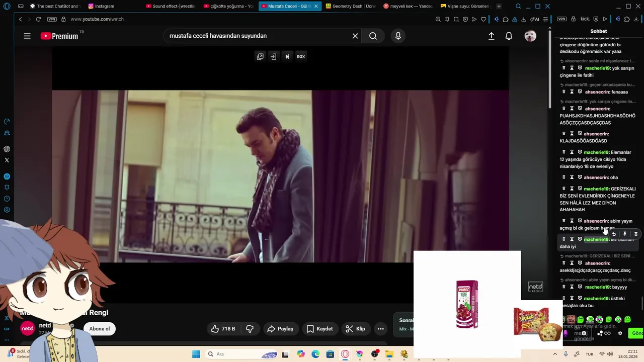
Task: Open the browser tab search magnifier
Action: pos(518,6)
